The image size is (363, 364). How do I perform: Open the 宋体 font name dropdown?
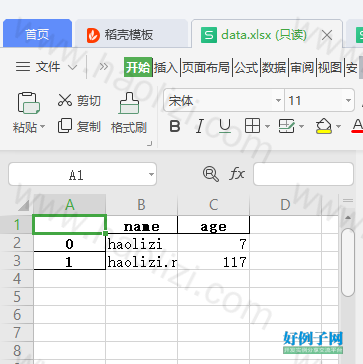pyautogui.click(x=278, y=100)
